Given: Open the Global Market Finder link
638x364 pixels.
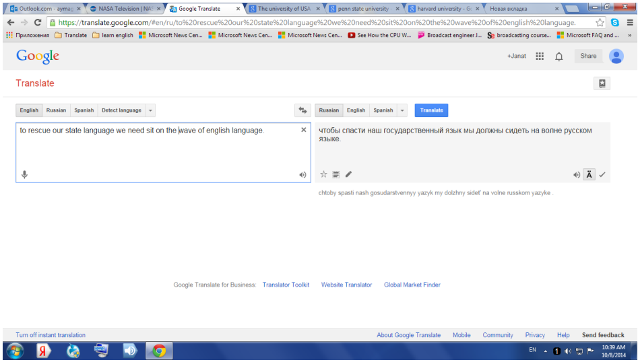Looking at the screenshot, I should (412, 285).
